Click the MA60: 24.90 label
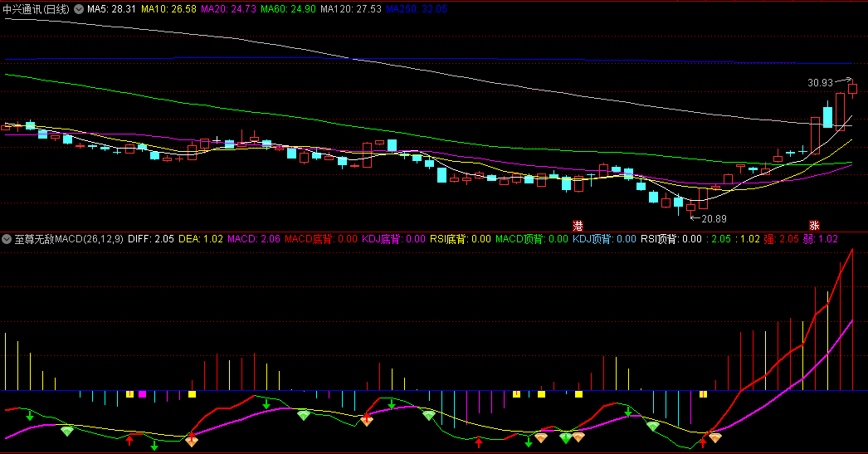The image size is (868, 454). point(289,9)
